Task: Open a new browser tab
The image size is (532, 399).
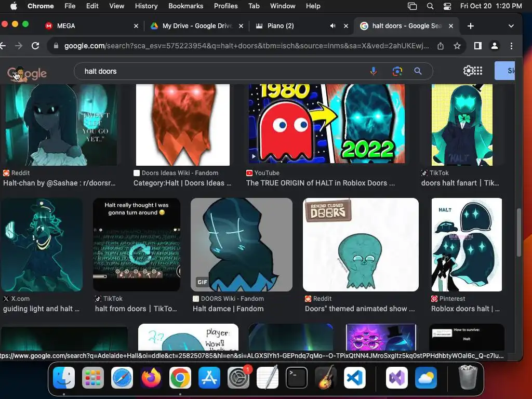Action: click(471, 26)
